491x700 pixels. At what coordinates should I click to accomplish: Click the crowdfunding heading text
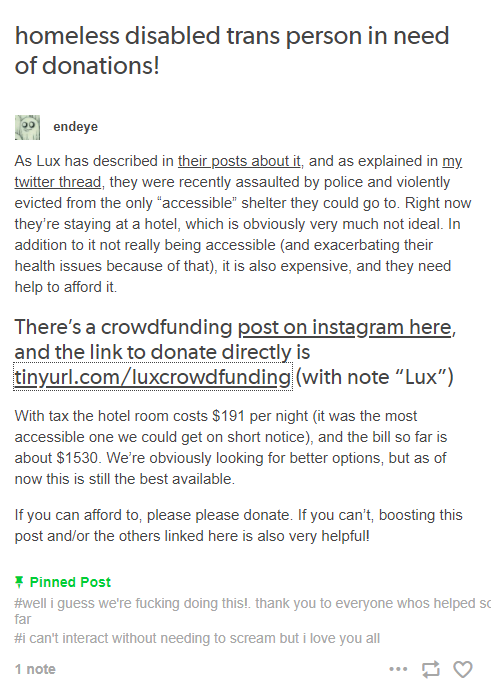pos(235,352)
